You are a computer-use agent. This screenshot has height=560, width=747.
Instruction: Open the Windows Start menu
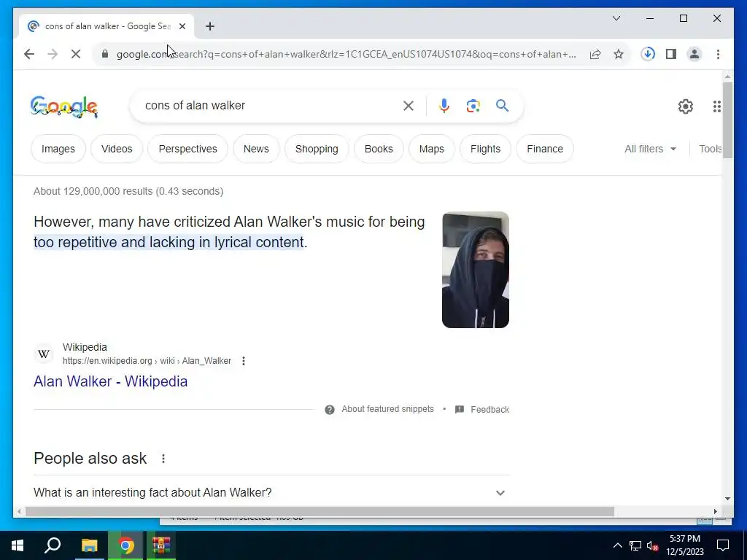coord(18,545)
